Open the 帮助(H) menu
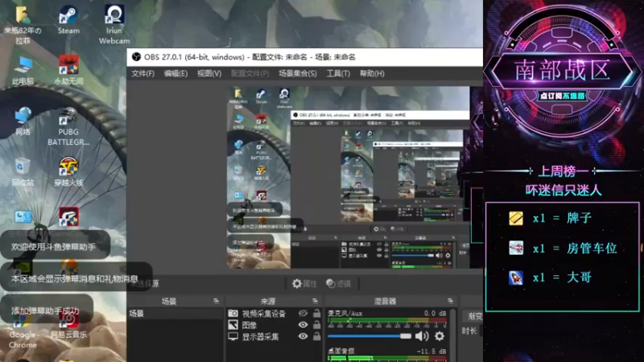The height and width of the screenshot is (362, 644). pyautogui.click(x=372, y=73)
